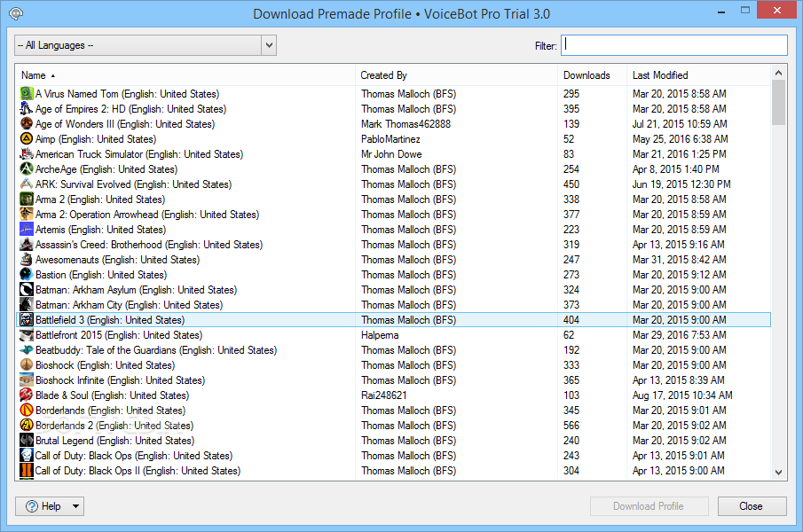The image size is (803, 532).
Task: Click the Close button at bottom right
Action: [x=752, y=506]
